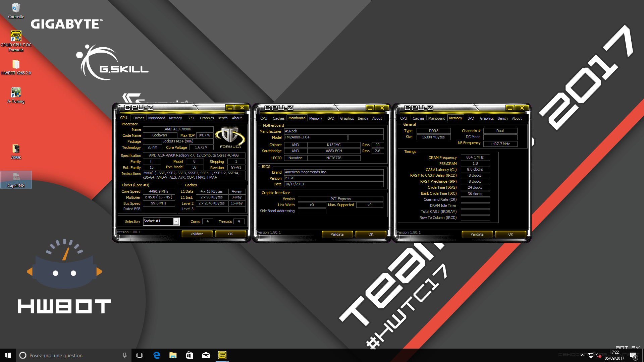Select the Cap2PNG desktop file

16,180
